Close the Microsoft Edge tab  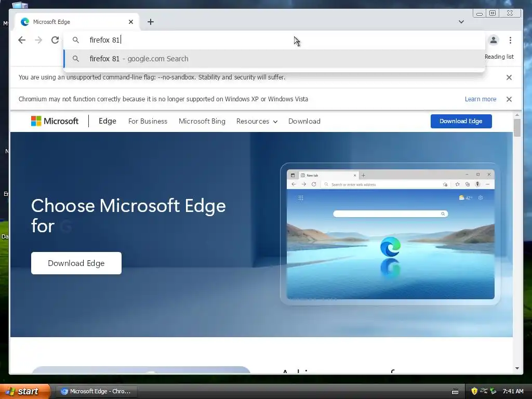tap(131, 22)
